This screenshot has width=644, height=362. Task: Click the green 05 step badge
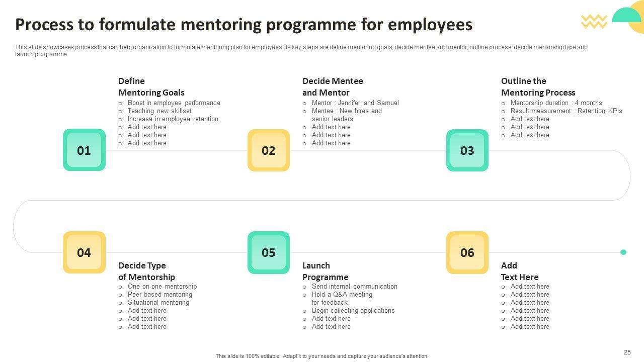click(269, 252)
